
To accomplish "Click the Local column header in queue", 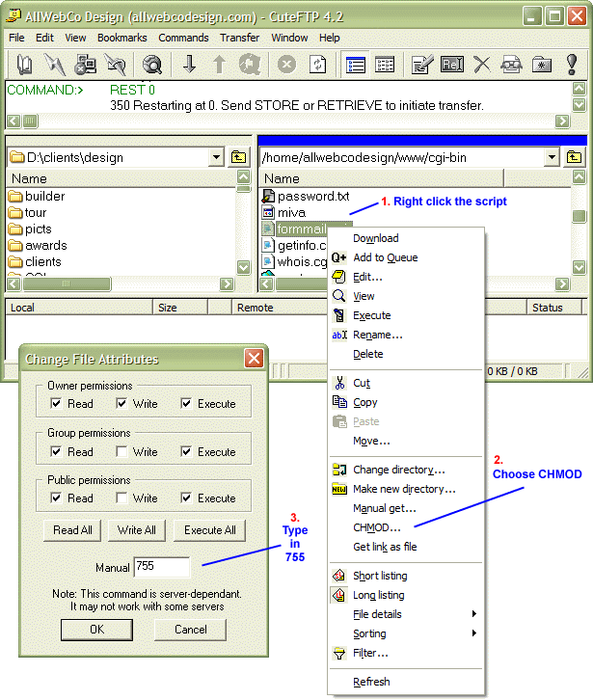I will (79, 308).
